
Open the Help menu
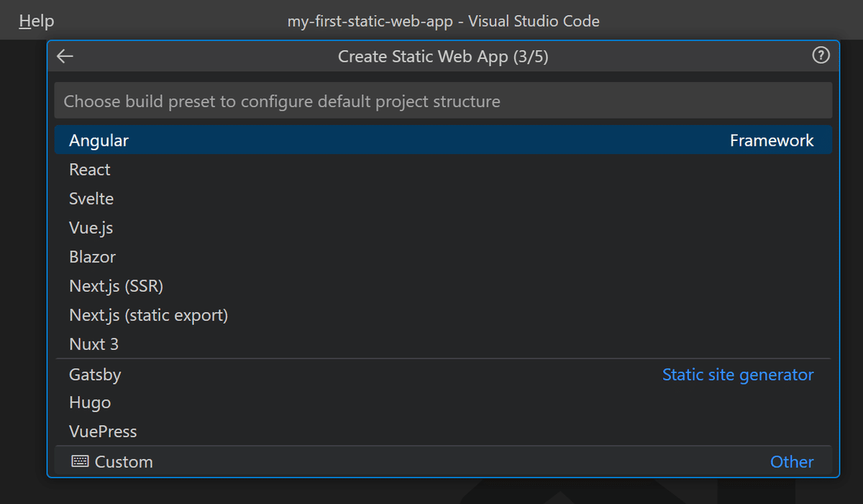(x=37, y=21)
